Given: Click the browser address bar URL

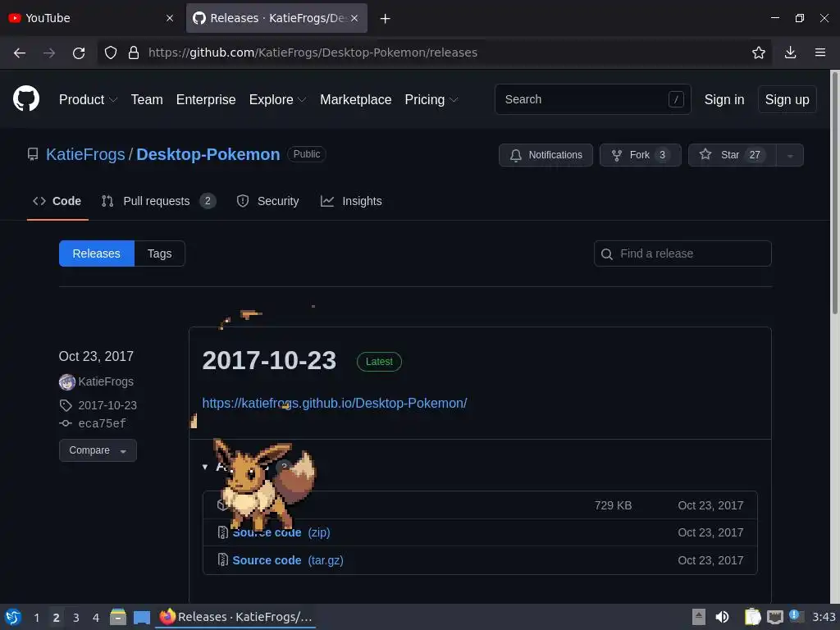Looking at the screenshot, I should 313,52.
